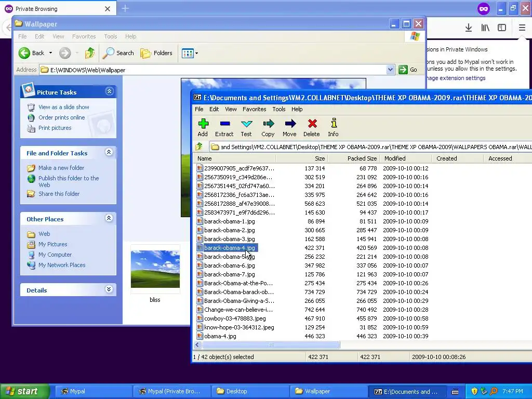
Task: Click the Up folder icon in Wallpaper window
Action: 89,53
